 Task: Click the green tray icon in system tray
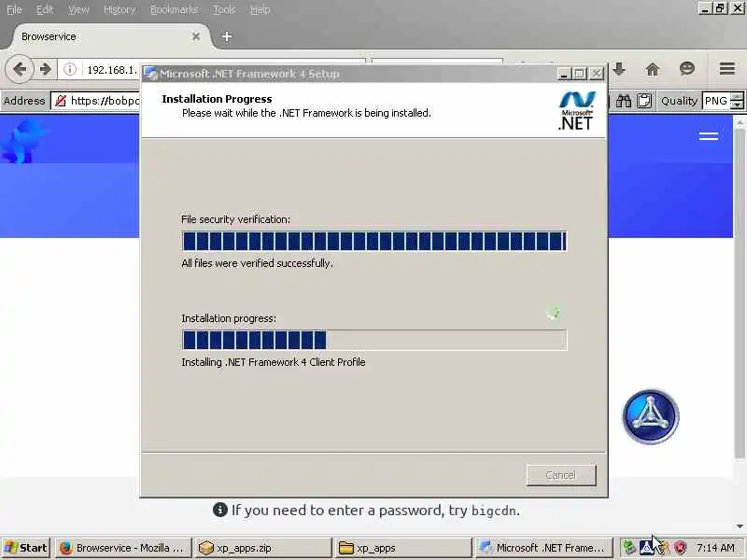[628, 548]
